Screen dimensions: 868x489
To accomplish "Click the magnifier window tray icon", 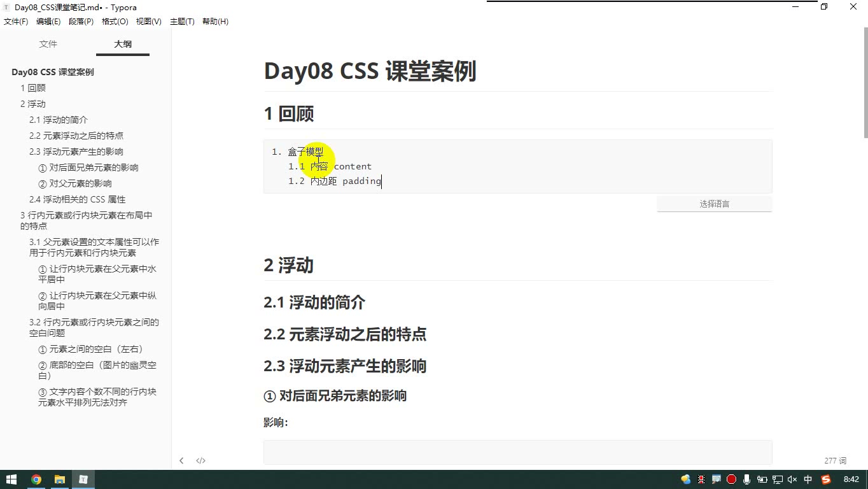I will click(716, 479).
